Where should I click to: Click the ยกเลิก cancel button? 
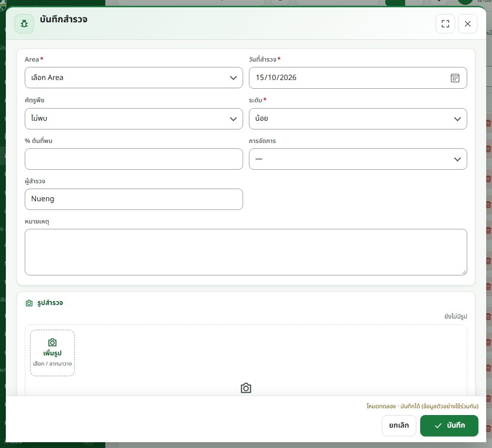click(x=399, y=425)
